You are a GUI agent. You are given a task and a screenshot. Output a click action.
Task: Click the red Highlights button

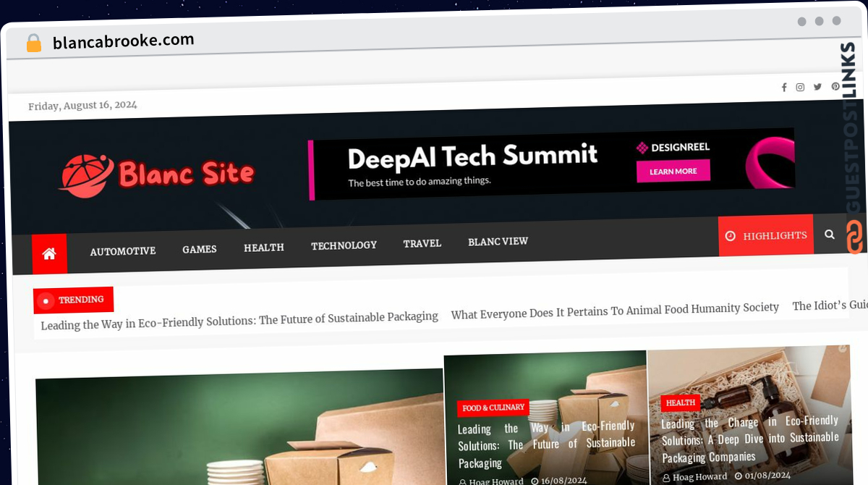[x=766, y=236]
